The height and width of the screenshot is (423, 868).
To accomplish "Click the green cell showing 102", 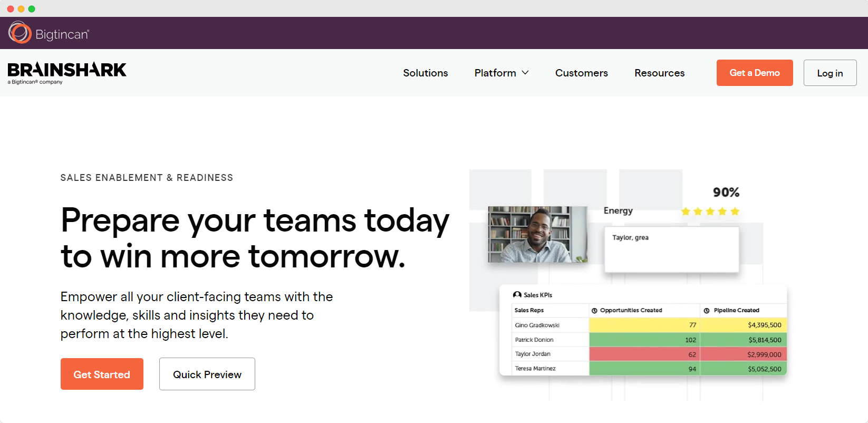I will coord(644,340).
